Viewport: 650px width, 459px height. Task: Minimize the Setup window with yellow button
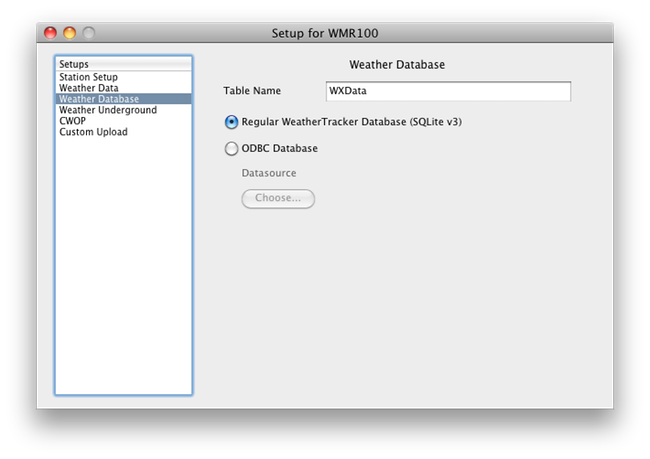pos(70,33)
